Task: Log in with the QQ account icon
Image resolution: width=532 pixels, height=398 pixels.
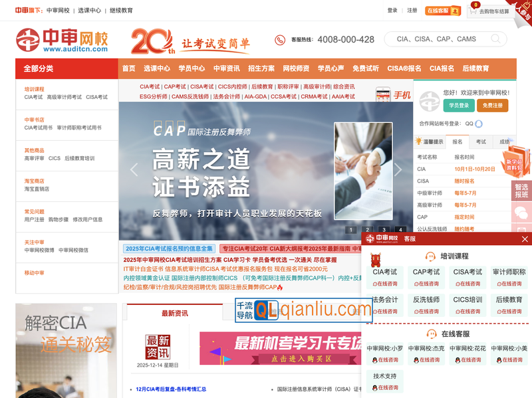Action: (478, 124)
